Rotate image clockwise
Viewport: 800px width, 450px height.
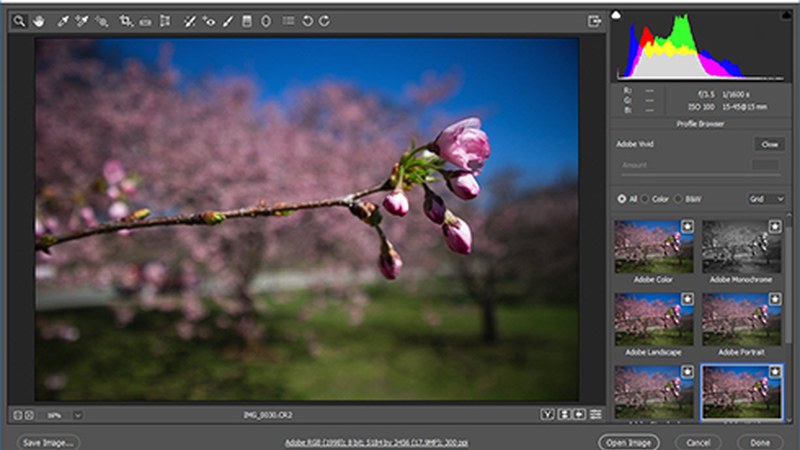click(325, 20)
